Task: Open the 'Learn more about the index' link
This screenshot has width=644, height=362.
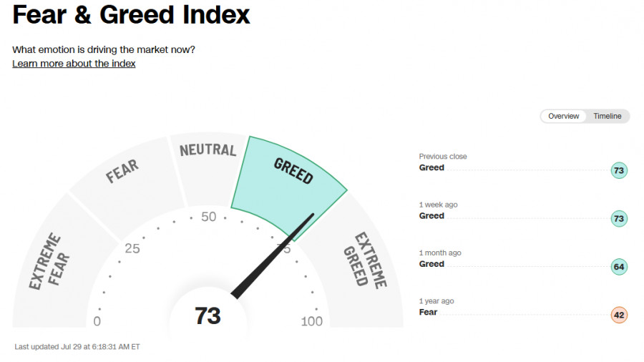Action: click(74, 64)
